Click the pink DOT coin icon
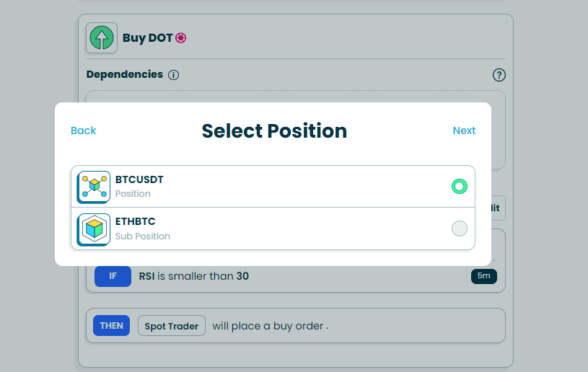This screenshot has width=588, height=372. pos(180,38)
